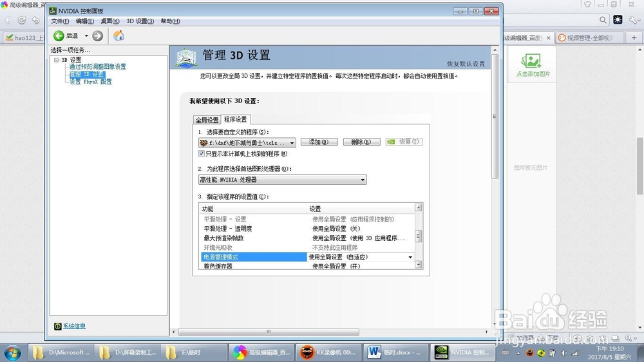Close the 高级编辑器 browser tab
The width and height of the screenshot is (644, 362).
pos(548,38)
